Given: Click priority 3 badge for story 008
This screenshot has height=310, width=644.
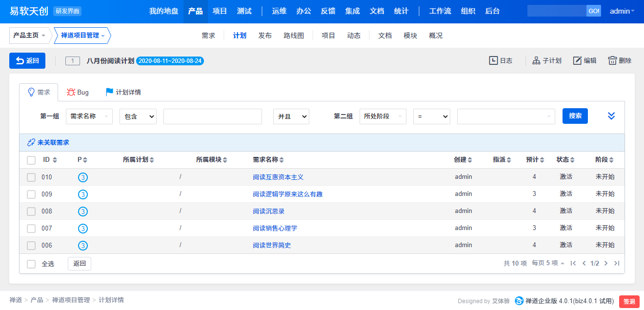Looking at the screenshot, I should (x=83, y=212).
